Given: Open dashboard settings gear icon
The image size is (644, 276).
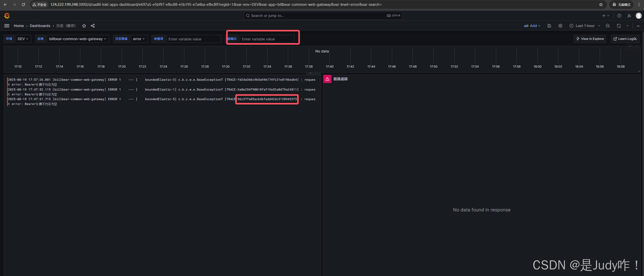Looking at the screenshot, I should pyautogui.click(x=560, y=26).
